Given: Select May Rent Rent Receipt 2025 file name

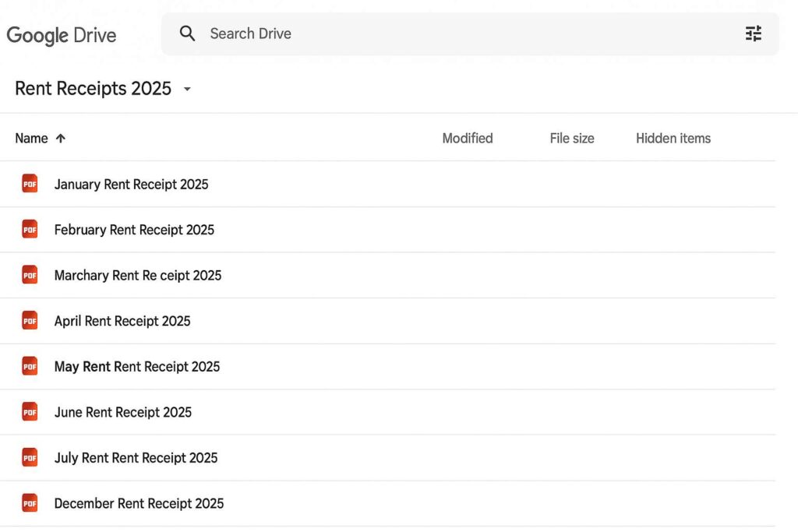Looking at the screenshot, I should [x=137, y=367].
